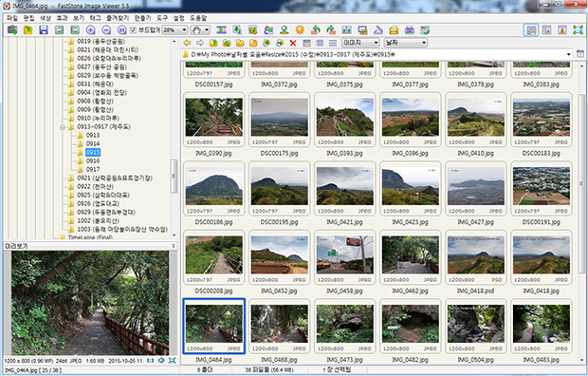The height and width of the screenshot is (376, 588).
Task: Select folder 0819 (용두산공원)
Action: pos(101,42)
